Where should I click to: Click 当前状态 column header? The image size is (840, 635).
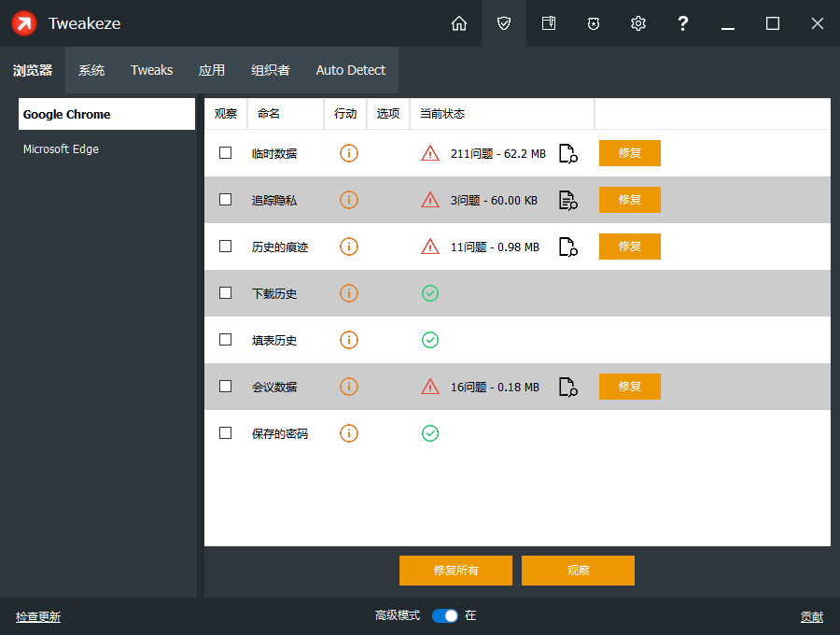click(x=502, y=114)
